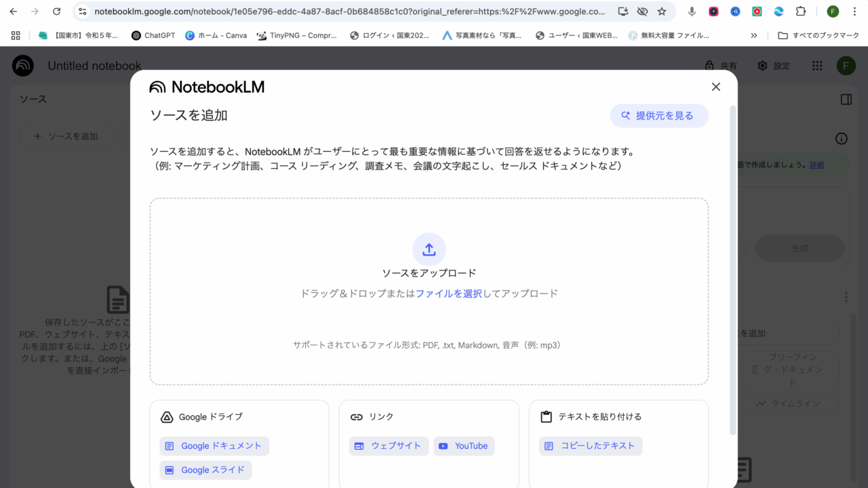Open ChatGPT bookmark

[x=153, y=35]
